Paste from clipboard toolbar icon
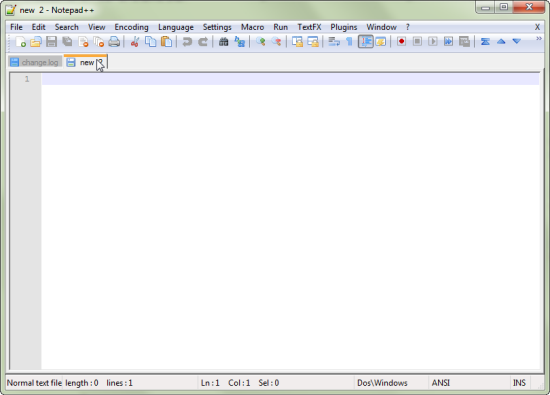 (166, 42)
